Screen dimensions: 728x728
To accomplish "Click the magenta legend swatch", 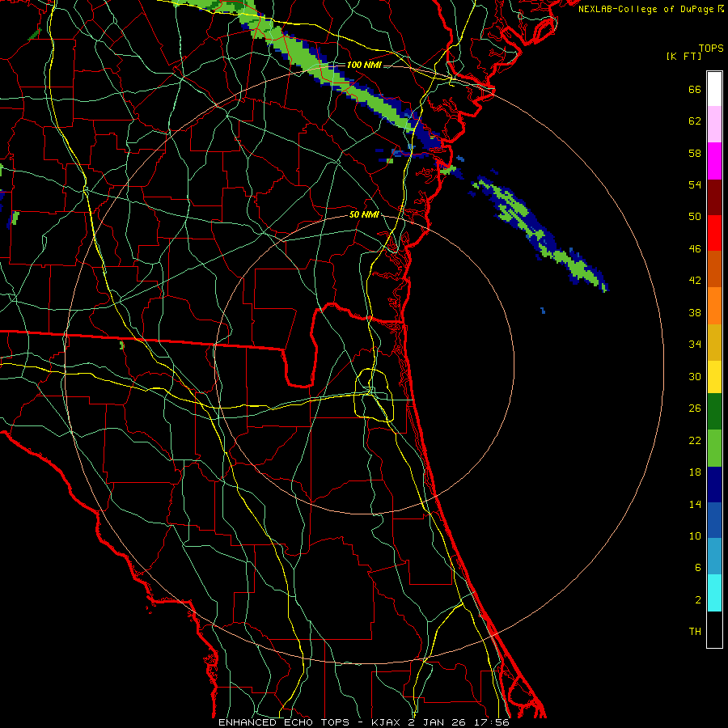I will coord(714,161).
